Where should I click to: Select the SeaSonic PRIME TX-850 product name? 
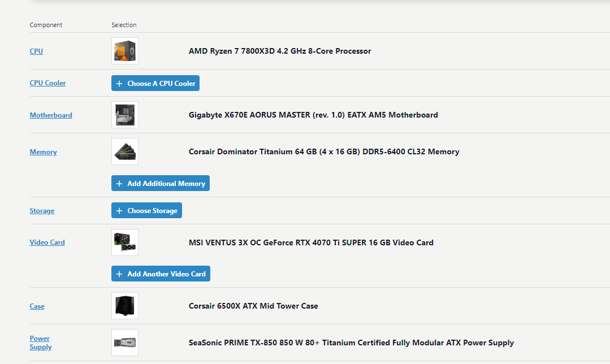[351, 343]
